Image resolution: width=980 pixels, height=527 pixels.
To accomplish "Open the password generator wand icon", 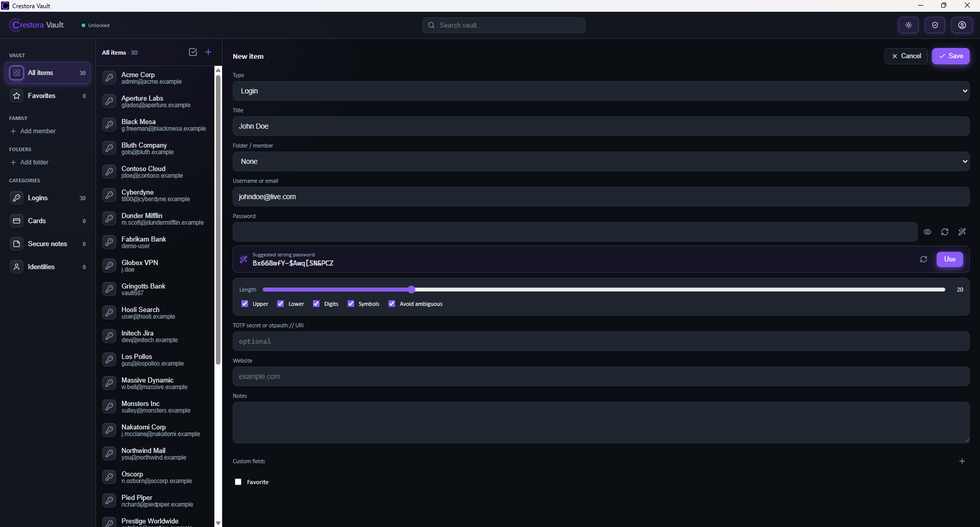I will 962,232.
